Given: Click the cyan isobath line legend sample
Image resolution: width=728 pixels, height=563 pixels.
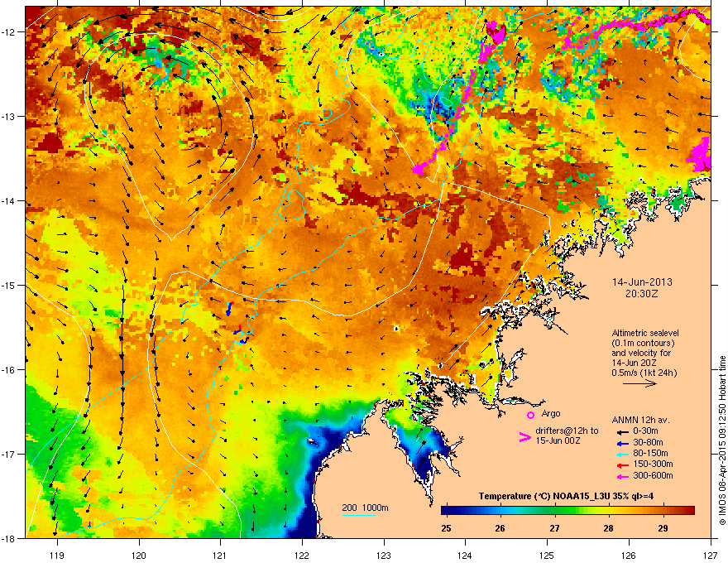Looking at the screenshot, I should [358, 516].
